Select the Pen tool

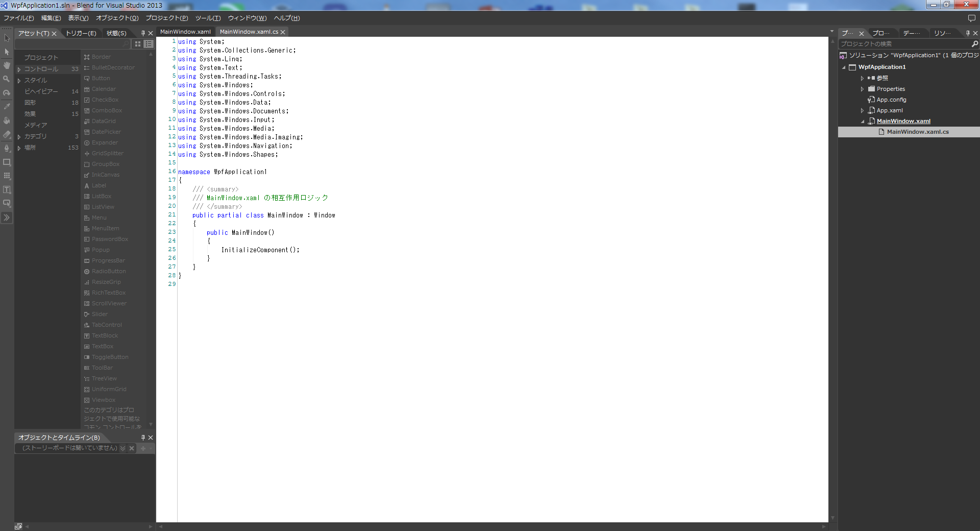tap(7, 149)
